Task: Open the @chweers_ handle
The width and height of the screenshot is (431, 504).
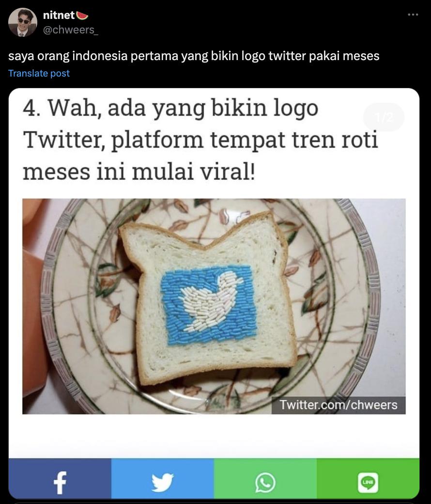Action: (x=70, y=30)
